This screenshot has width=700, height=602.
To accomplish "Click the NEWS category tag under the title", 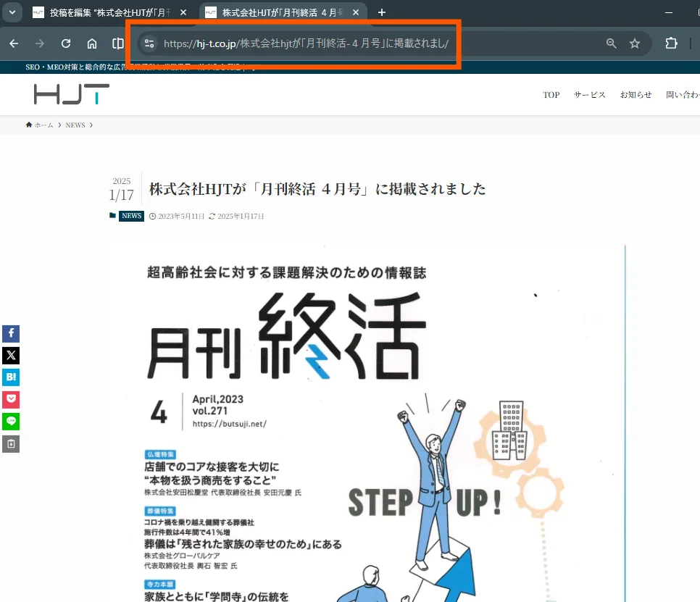I will pos(131,216).
